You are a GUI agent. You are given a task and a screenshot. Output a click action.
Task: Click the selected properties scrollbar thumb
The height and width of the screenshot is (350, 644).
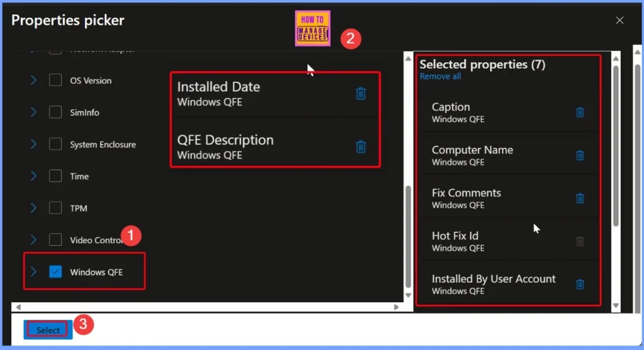(x=616, y=146)
